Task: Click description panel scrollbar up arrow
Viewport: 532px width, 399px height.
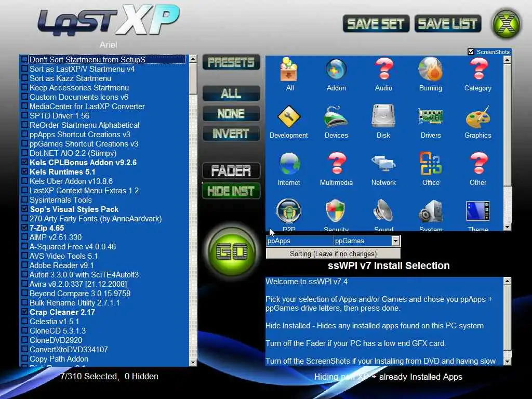Action: tap(507, 281)
